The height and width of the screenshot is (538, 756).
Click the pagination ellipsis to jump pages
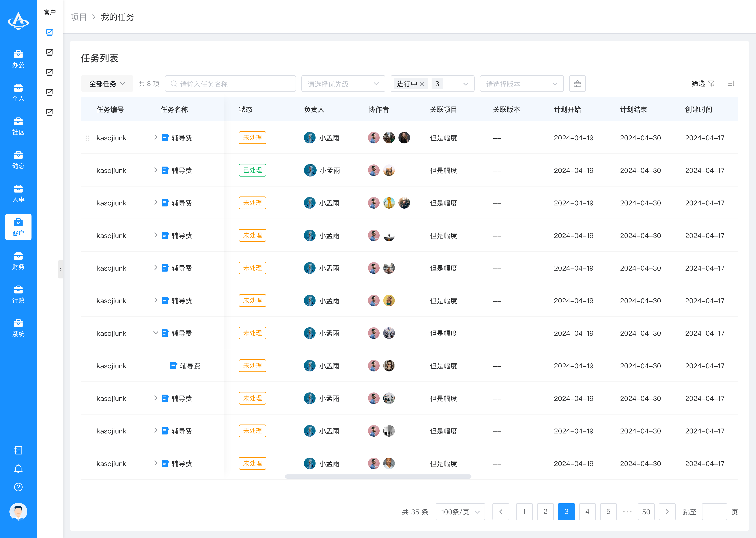click(627, 512)
